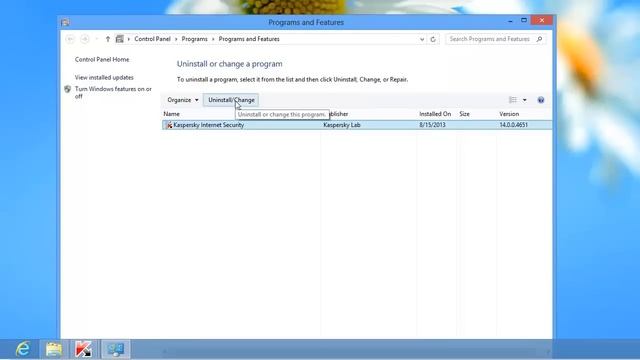Open Turn Windows features on or off
Image resolution: width=640 pixels, height=360 pixels.
[113, 93]
